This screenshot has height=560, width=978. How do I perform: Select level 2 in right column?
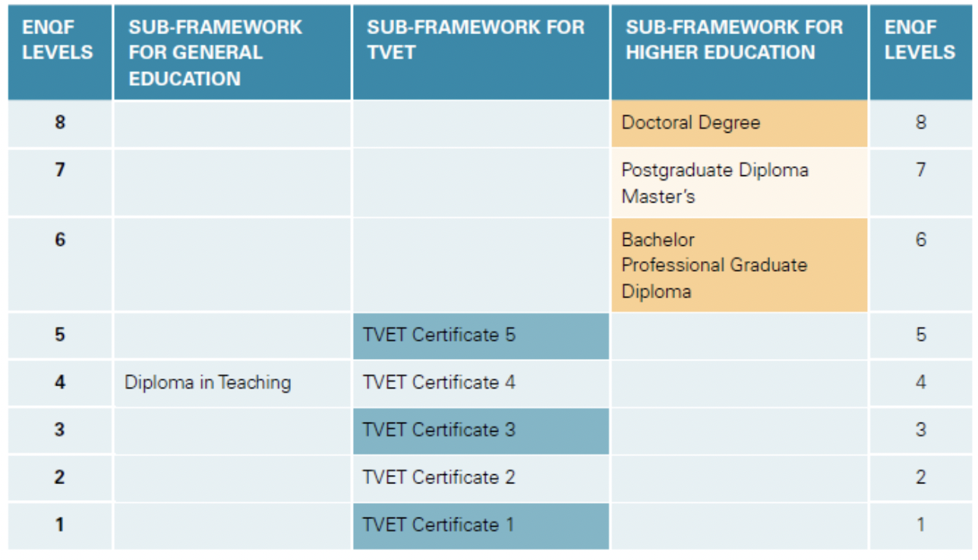click(x=920, y=477)
